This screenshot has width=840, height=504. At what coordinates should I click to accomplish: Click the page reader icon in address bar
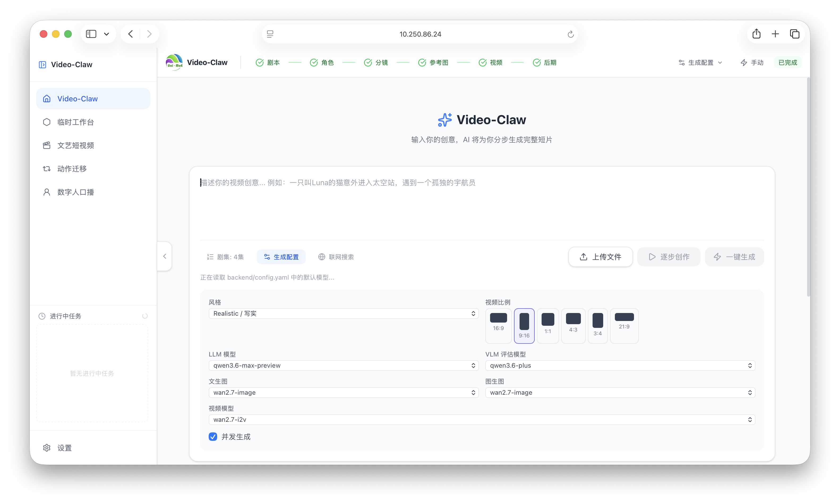270,34
